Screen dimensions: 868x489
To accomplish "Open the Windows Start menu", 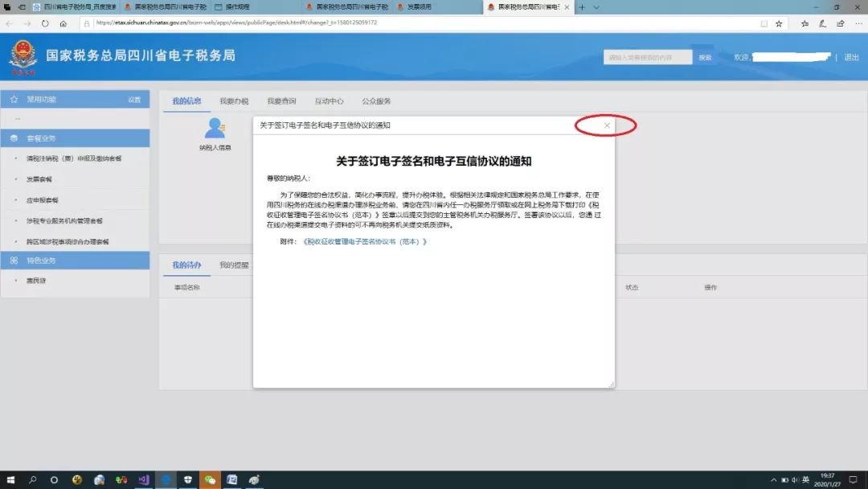I will (11, 479).
